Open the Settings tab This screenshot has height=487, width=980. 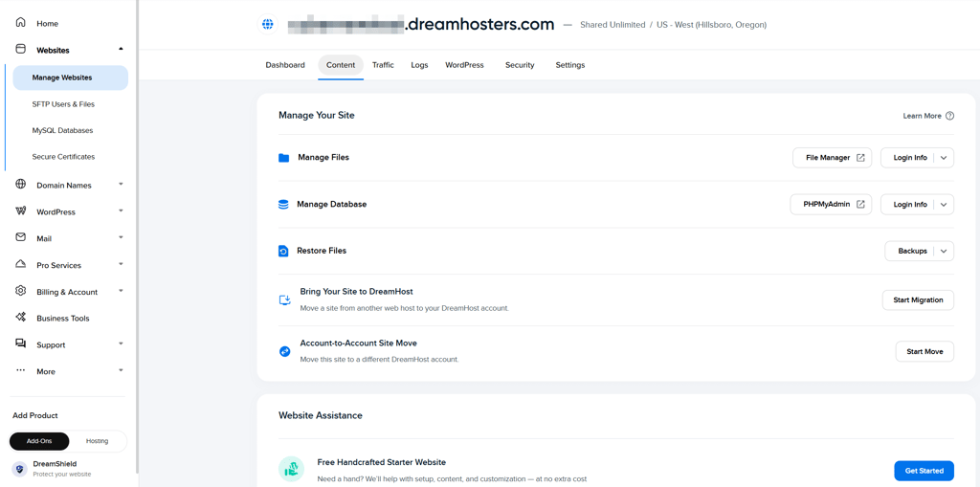click(570, 65)
